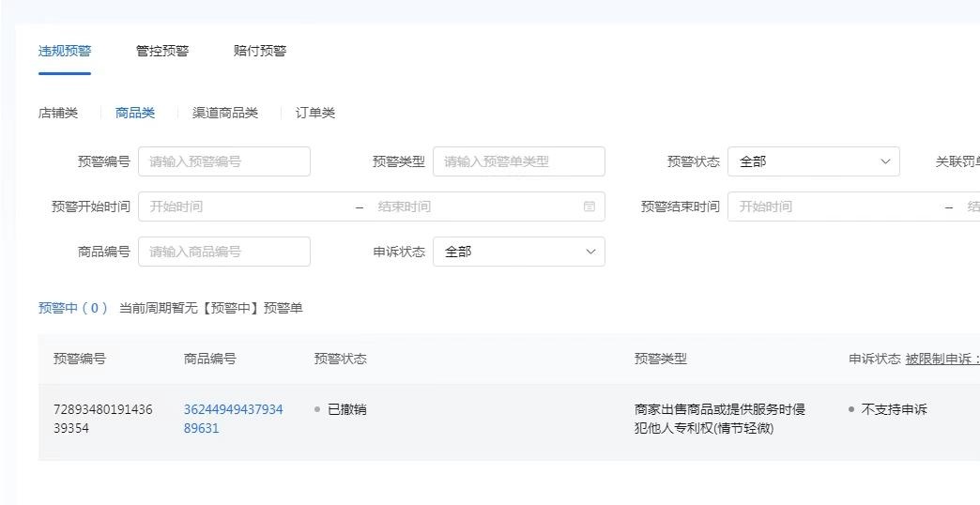Open calendar icon in 预警开始时间 range
Viewport: 980px width, 505px height.
click(x=590, y=207)
